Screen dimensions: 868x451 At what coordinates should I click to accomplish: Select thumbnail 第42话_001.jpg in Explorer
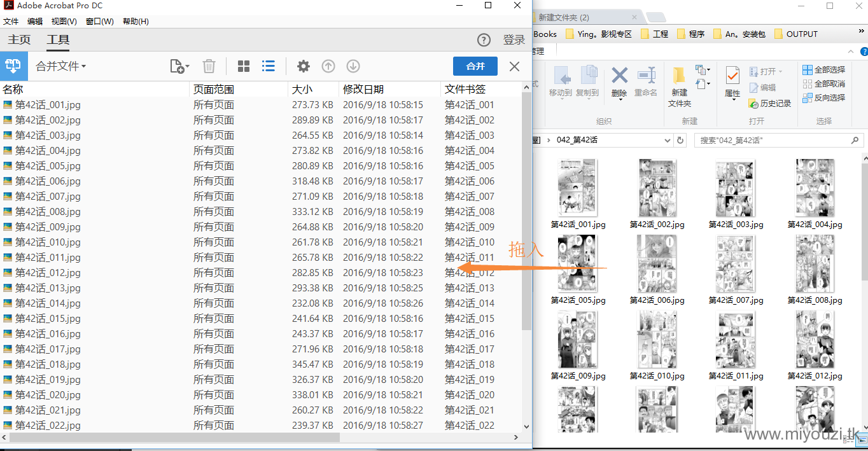point(578,193)
